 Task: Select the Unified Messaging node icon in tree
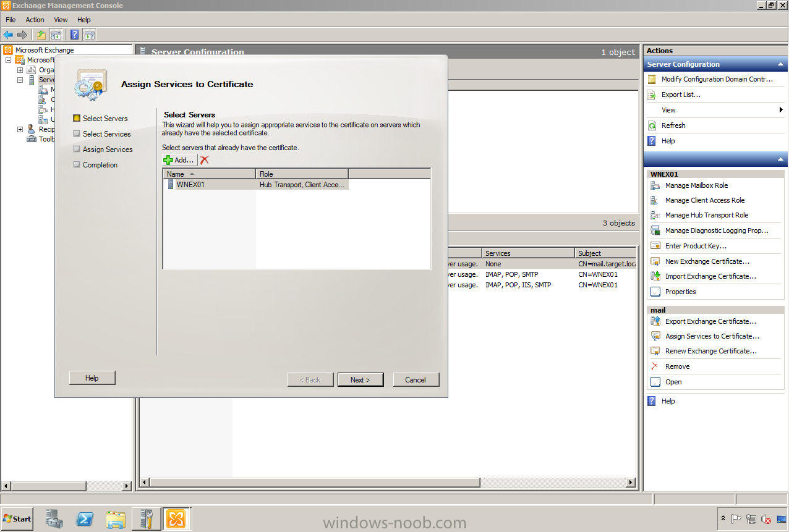[x=43, y=119]
